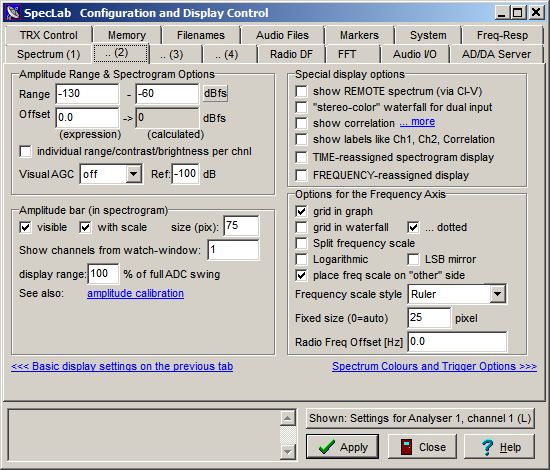This screenshot has width=550, height=470.
Task: Open the Memory tab
Action: (127, 35)
